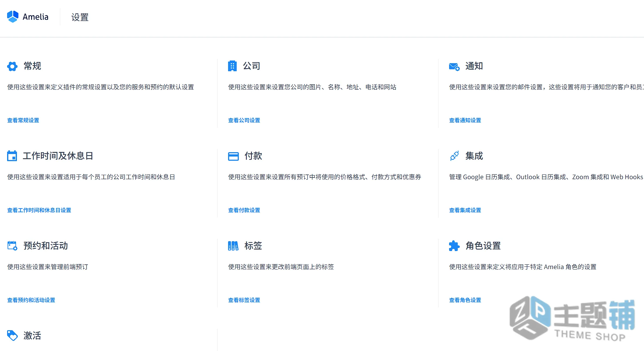The height and width of the screenshot is (351, 644).
Task: Open the 查看角色设置 link
Action: click(x=465, y=300)
